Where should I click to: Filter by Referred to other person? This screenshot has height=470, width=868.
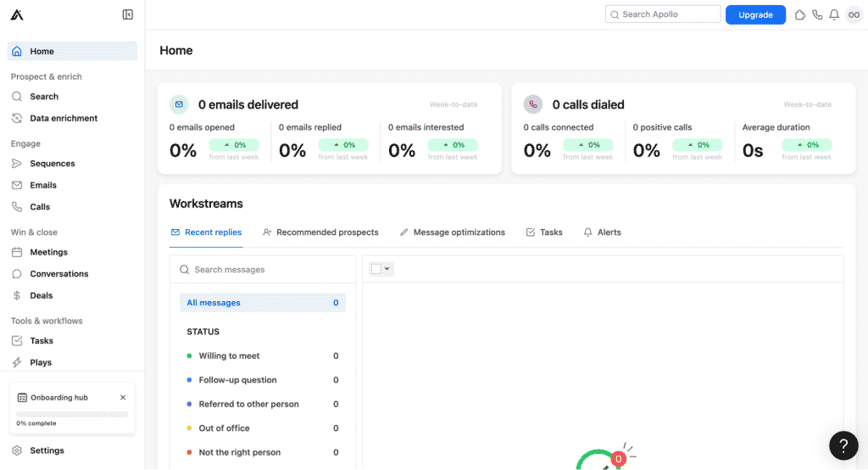coord(263,404)
